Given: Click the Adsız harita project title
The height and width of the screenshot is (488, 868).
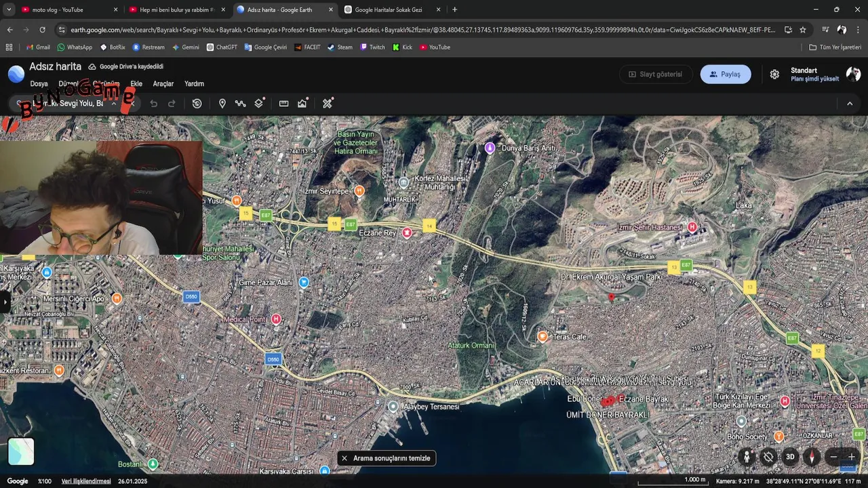Looking at the screenshot, I should point(55,67).
